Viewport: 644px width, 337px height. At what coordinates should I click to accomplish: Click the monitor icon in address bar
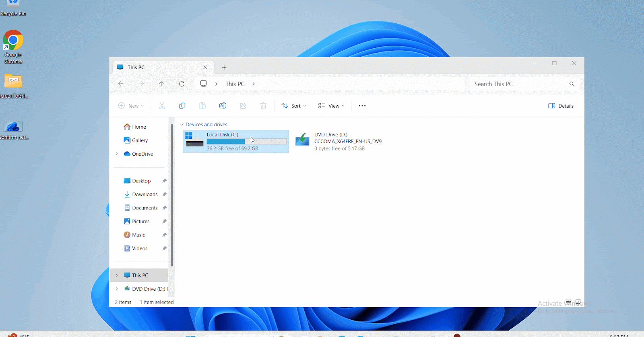(x=204, y=84)
